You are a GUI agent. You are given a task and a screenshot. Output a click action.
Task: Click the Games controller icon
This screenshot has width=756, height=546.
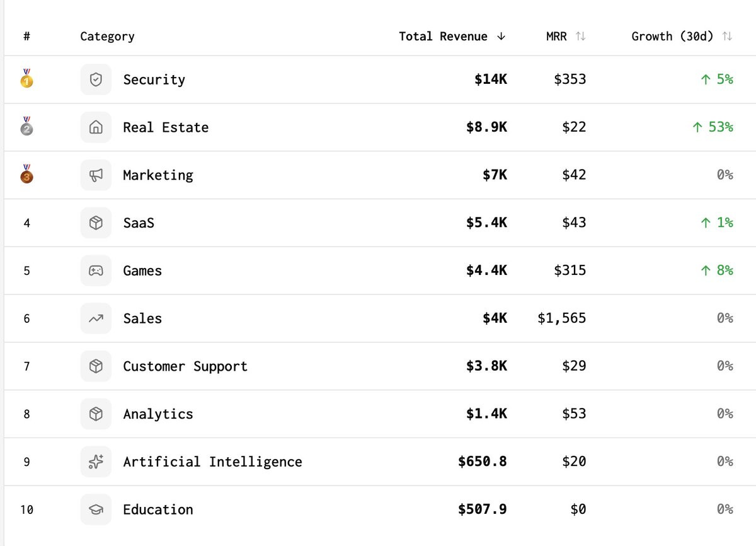point(96,270)
